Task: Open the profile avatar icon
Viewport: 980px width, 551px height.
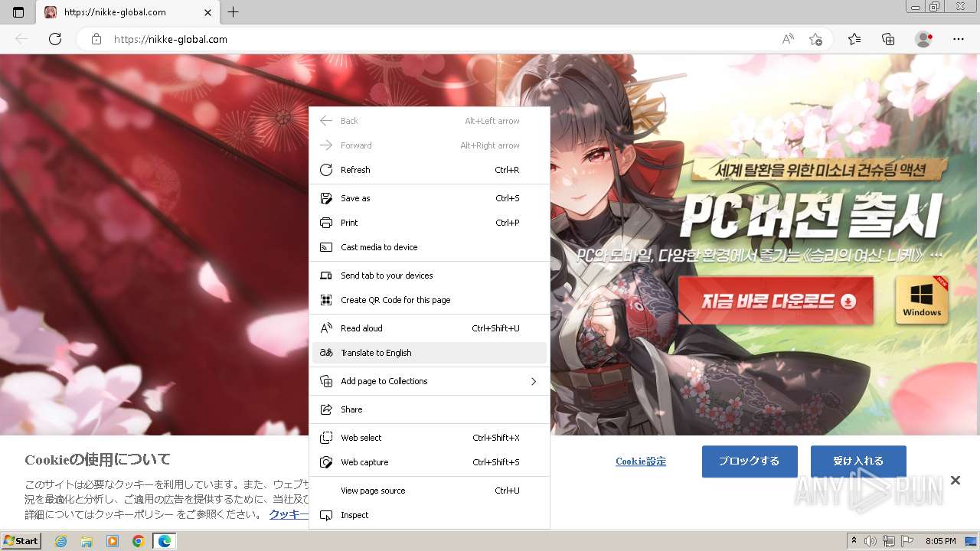Action: [x=924, y=39]
